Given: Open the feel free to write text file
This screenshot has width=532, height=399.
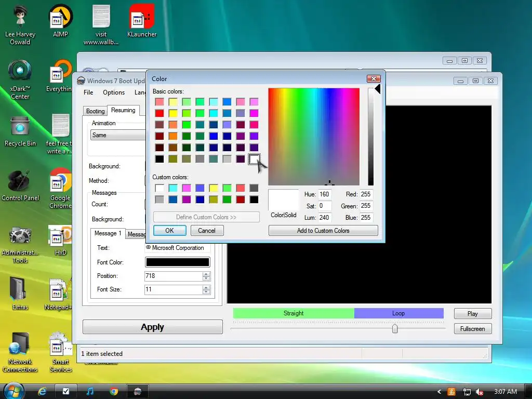Looking at the screenshot, I should (59, 135).
